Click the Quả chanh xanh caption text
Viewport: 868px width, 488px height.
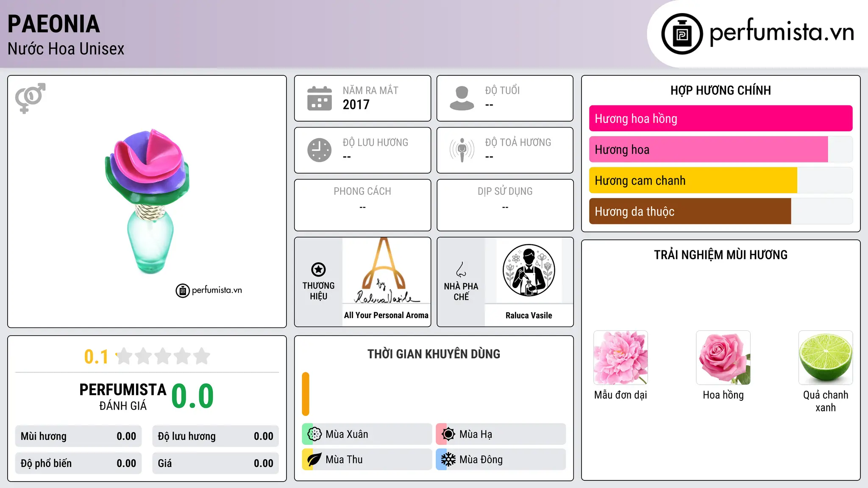pos(826,401)
